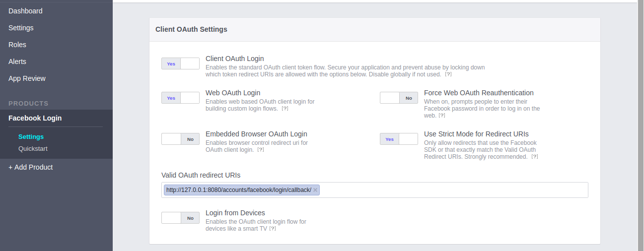The image size is (644, 251).
Task: Click the Client OAuth Login label
Action: click(235, 59)
